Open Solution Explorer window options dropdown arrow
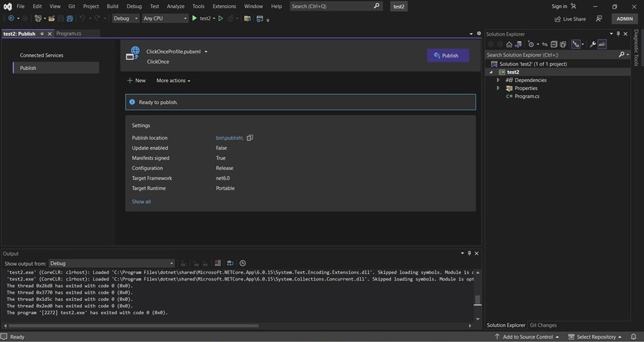The width and height of the screenshot is (644, 342). [x=611, y=34]
